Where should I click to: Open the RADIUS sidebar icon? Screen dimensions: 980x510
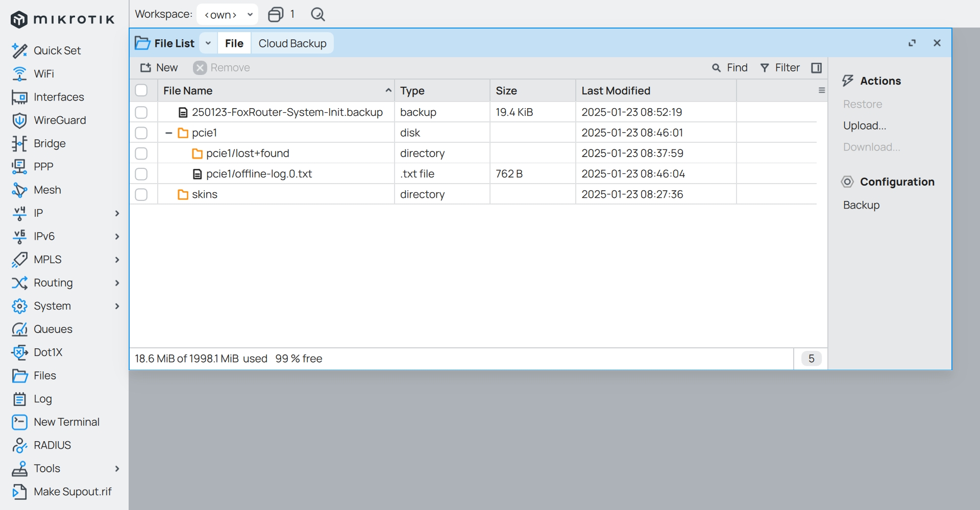(x=19, y=445)
